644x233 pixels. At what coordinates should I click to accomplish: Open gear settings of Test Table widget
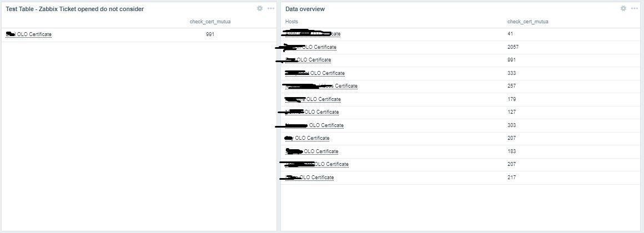coord(259,8)
